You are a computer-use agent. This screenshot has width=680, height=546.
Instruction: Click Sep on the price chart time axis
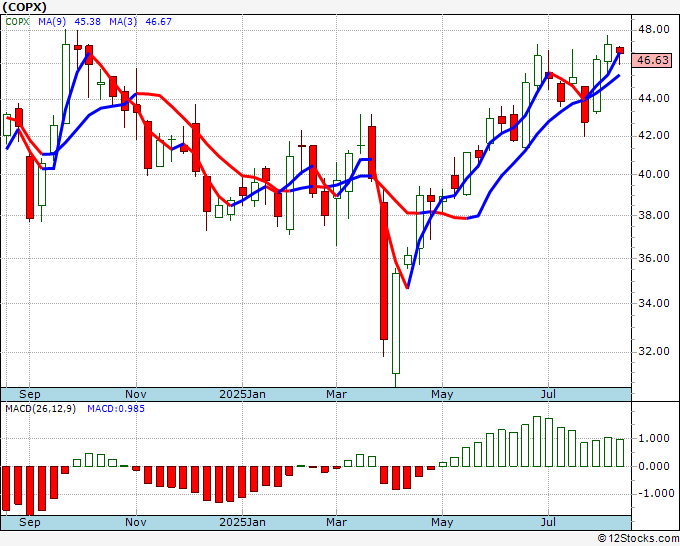click(29, 394)
